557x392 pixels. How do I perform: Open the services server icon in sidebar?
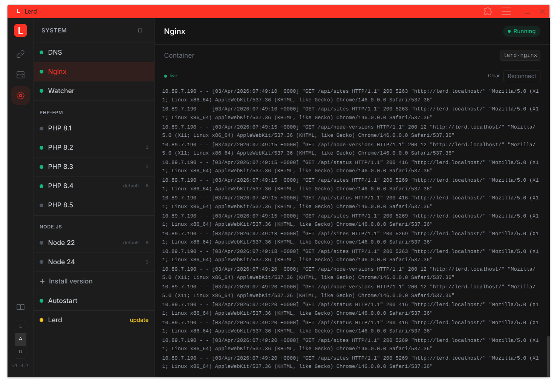tap(20, 75)
